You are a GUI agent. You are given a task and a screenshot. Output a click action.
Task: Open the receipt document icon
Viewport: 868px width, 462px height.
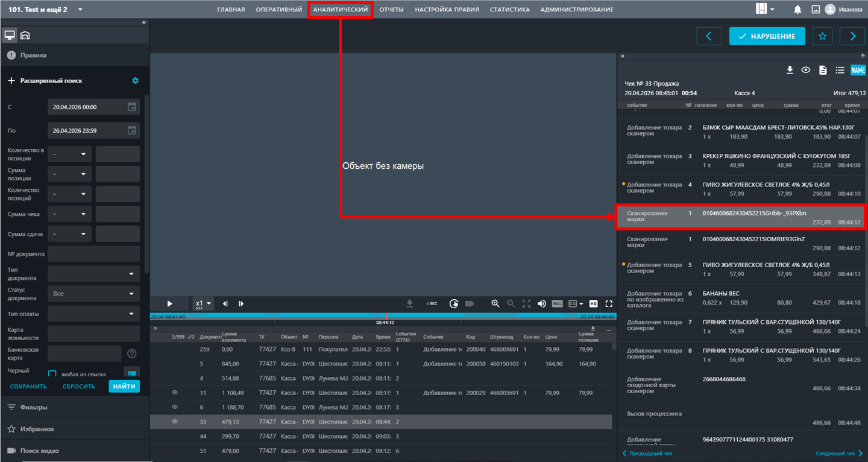823,70
